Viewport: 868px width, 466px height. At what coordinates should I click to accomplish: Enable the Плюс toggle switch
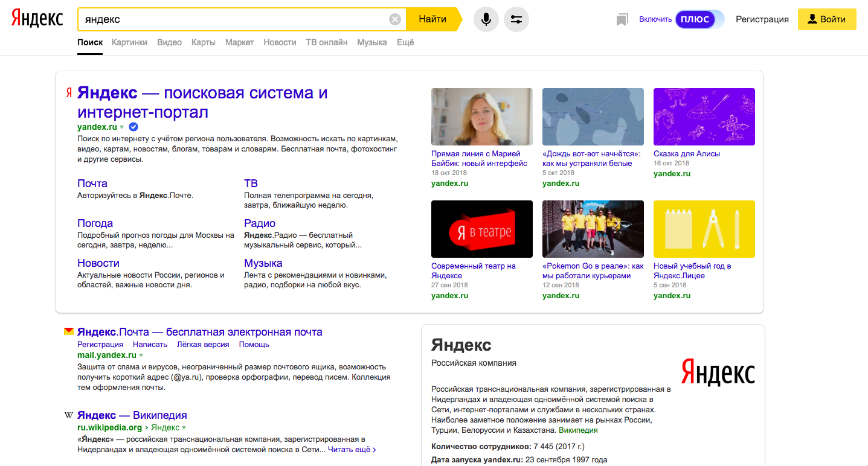coord(699,19)
